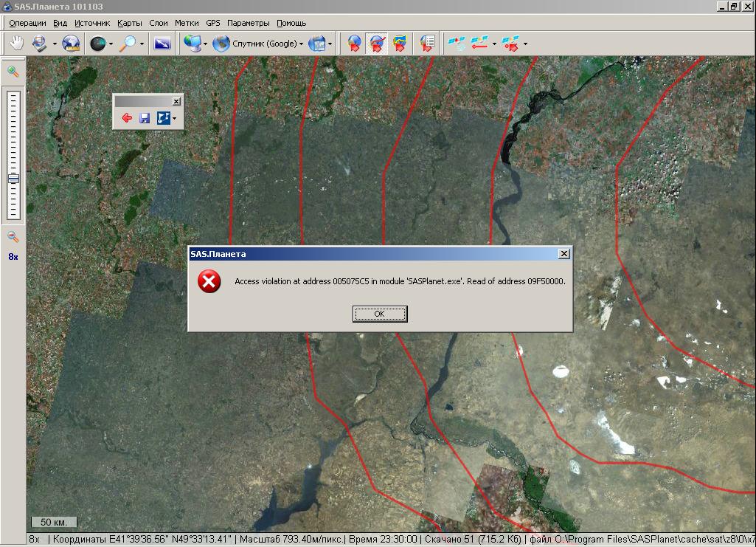Select the hand pan tool
The height and width of the screenshot is (547, 756).
tap(15, 44)
